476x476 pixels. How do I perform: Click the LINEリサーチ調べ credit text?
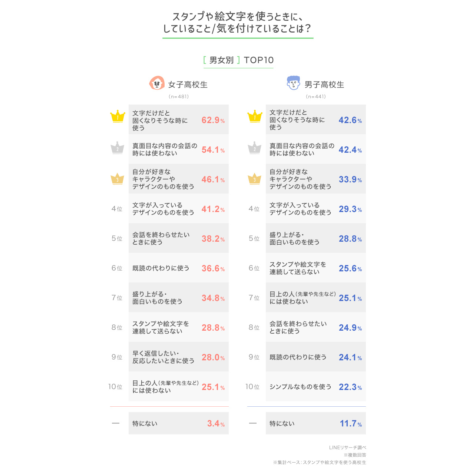(x=347, y=447)
